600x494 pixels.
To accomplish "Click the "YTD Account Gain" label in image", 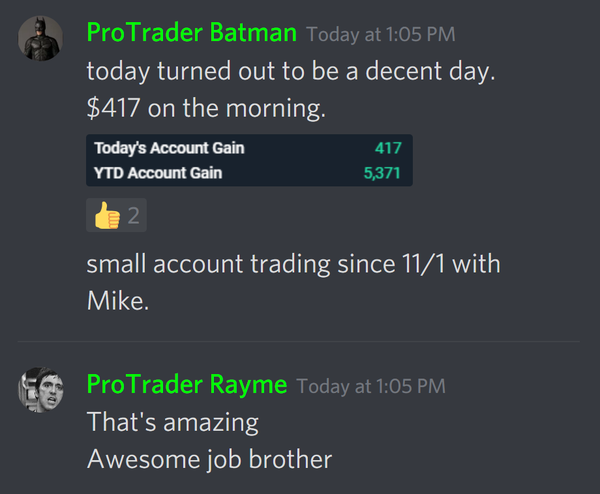I will click(158, 172).
